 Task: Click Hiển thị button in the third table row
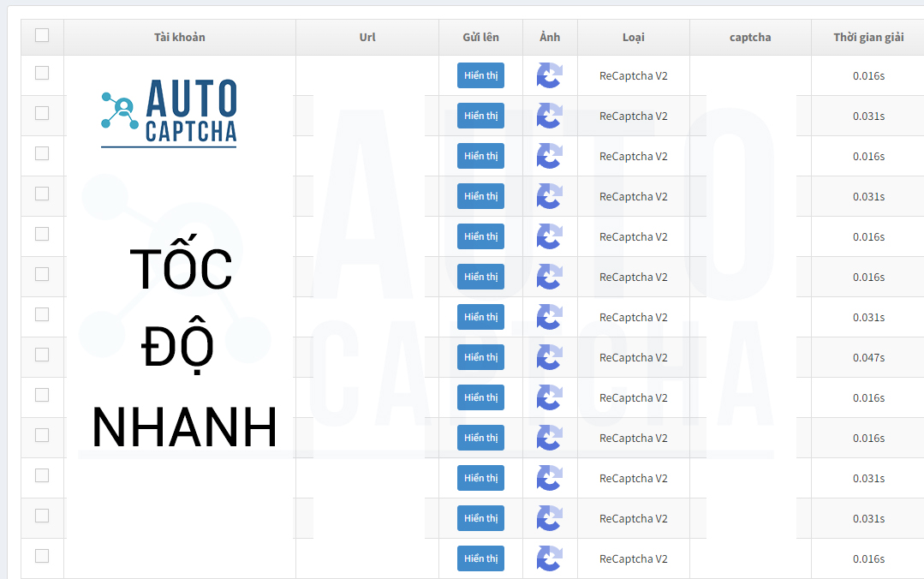click(x=481, y=156)
